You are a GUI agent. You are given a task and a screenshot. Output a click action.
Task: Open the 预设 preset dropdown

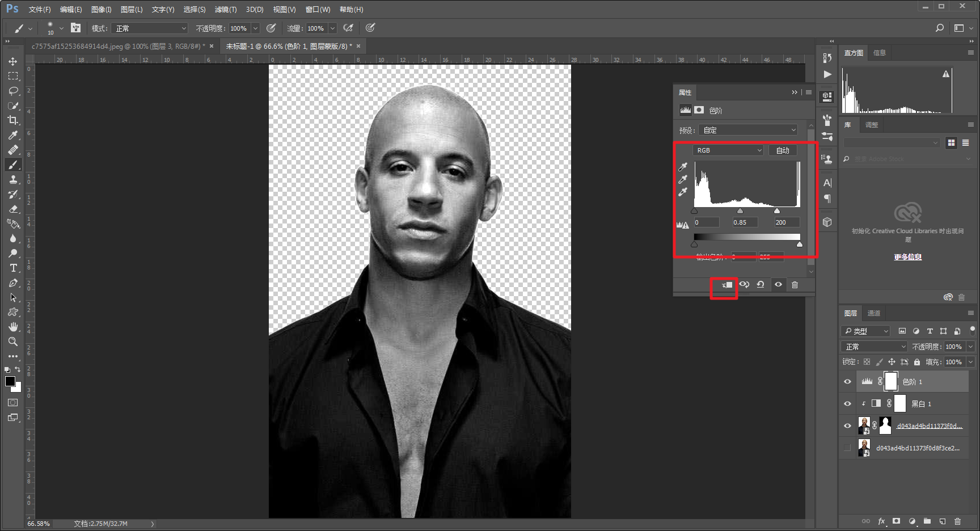(748, 130)
